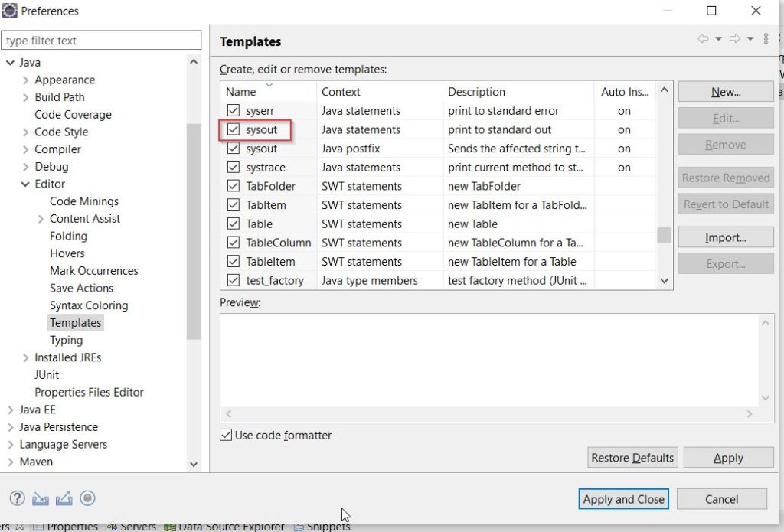The height and width of the screenshot is (532, 784).
Task: Collapse the Editor tree node
Action: click(x=25, y=184)
